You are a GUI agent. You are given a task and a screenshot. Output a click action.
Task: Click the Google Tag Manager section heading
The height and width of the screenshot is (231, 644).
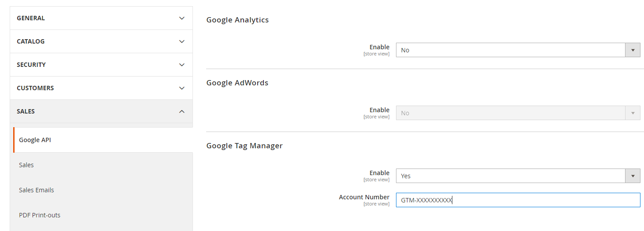tap(244, 146)
